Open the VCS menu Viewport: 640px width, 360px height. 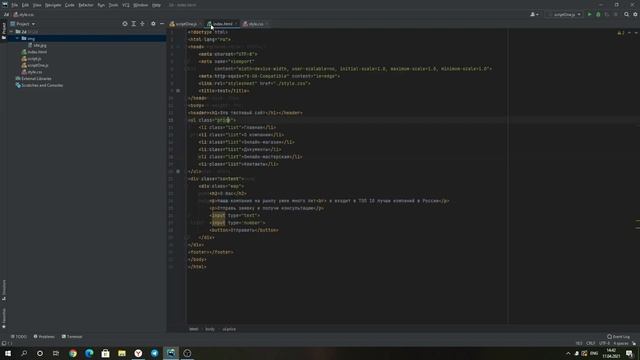[x=126, y=5]
